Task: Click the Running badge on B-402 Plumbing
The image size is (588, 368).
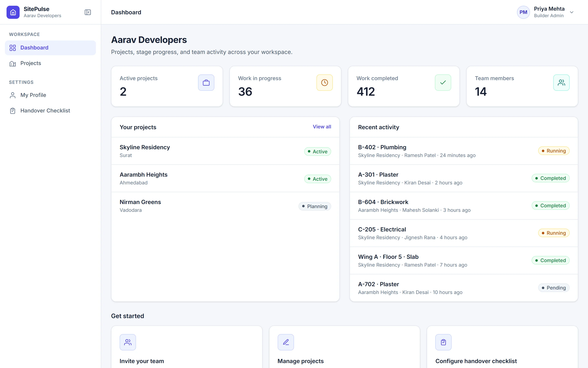Action: [x=554, y=151]
